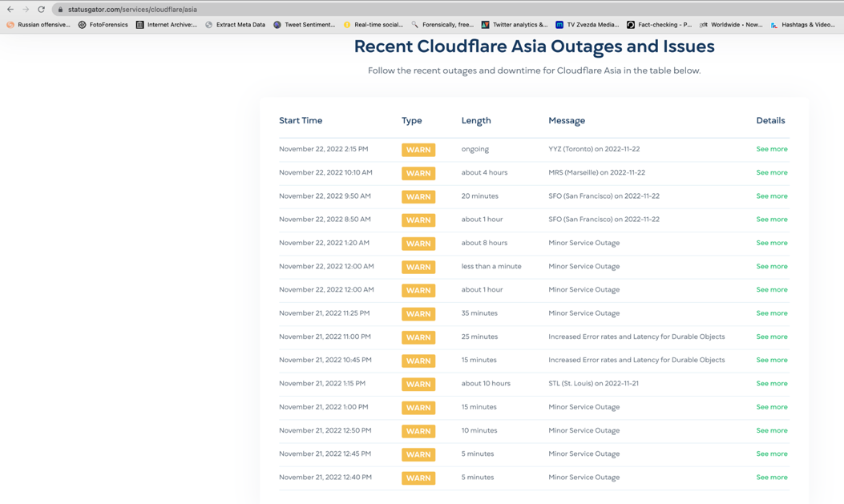Viewport: 844px width, 504px height.
Task: Select the 'November 22, 2022 10:10 AM' cell
Action: (x=325, y=172)
